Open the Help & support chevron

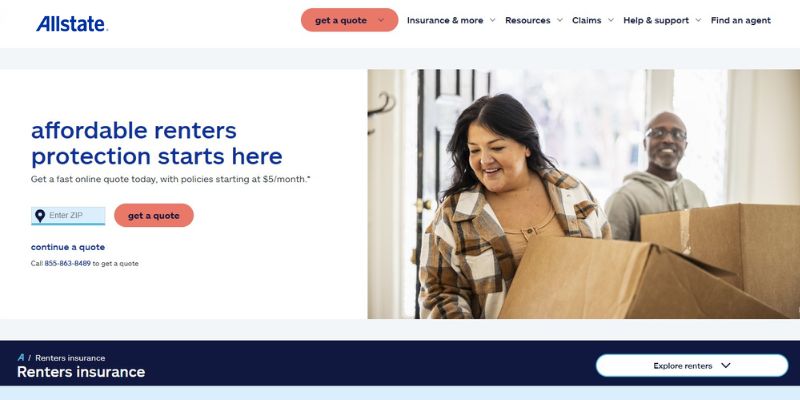pyautogui.click(x=698, y=20)
